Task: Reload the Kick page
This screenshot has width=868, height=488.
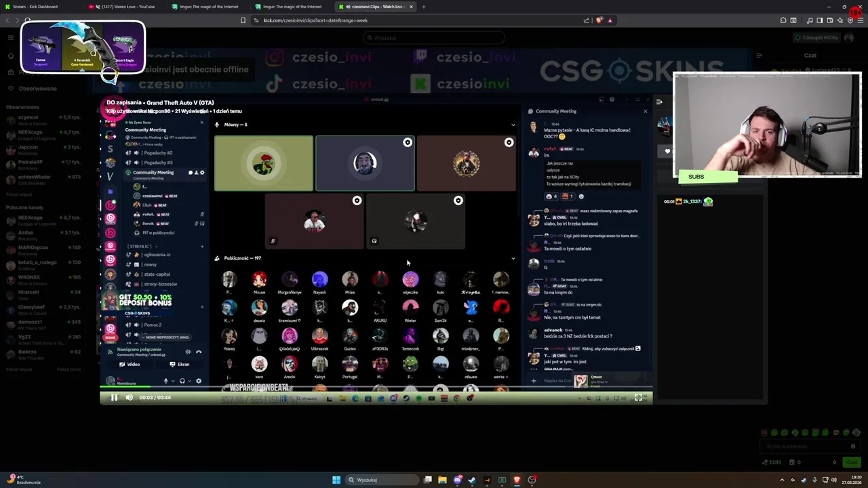Action: coord(29,20)
